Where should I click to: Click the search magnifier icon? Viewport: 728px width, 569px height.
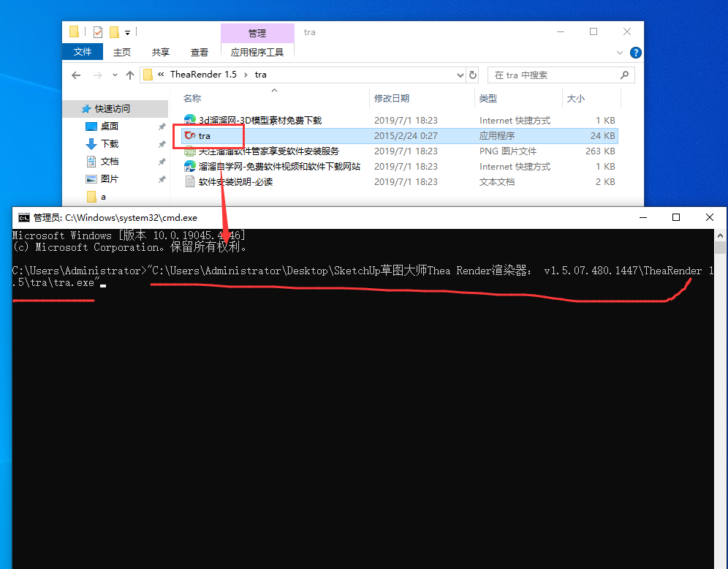(624, 75)
